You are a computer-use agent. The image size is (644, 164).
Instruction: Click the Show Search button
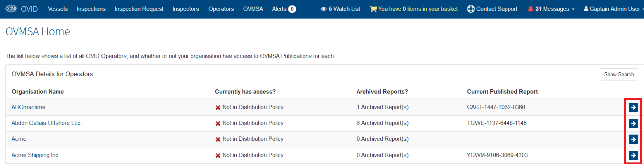tap(619, 74)
